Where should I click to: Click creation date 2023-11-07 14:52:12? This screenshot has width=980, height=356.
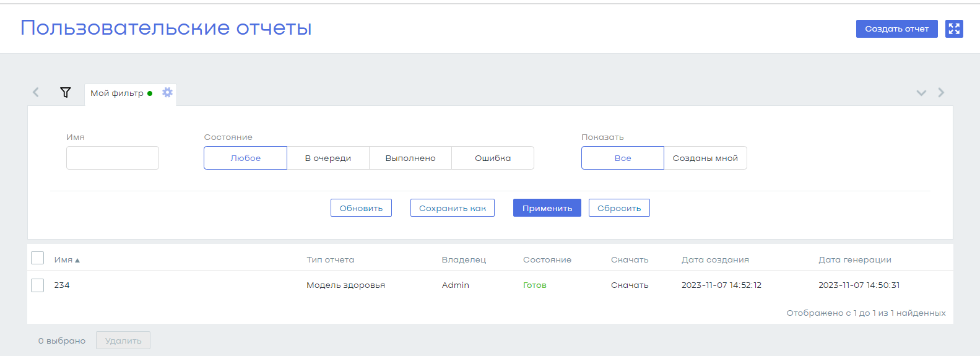721,285
